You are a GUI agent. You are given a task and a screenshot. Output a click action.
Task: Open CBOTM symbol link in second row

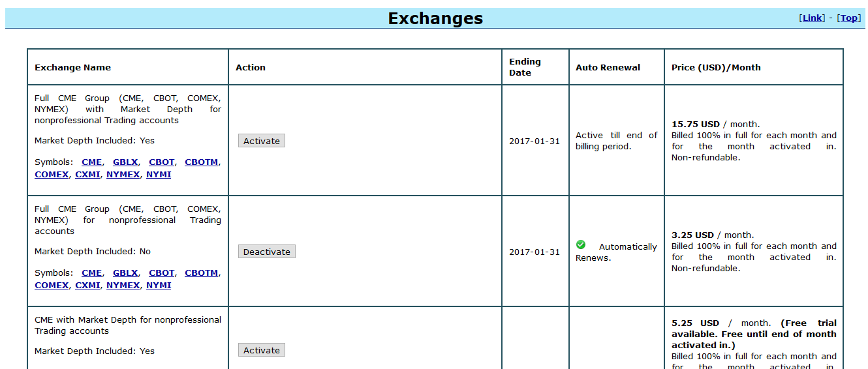pyautogui.click(x=202, y=273)
